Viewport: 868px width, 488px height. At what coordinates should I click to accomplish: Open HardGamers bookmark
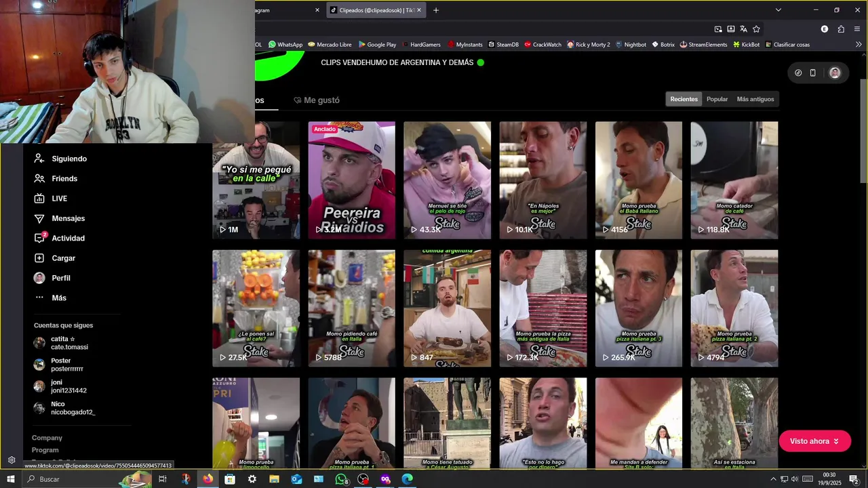pos(421,45)
